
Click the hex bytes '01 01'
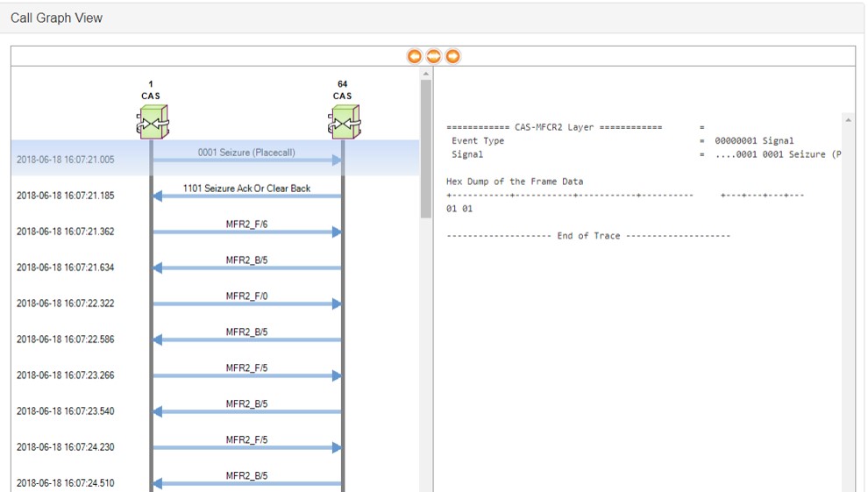pos(459,209)
